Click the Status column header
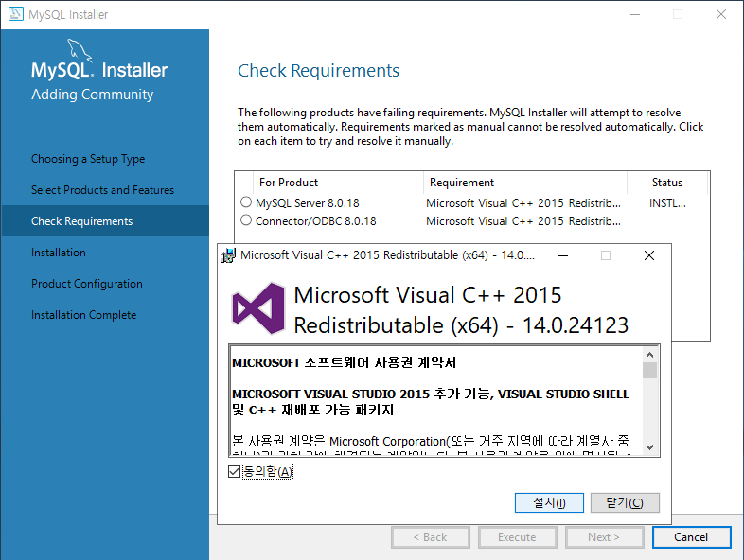 667,183
